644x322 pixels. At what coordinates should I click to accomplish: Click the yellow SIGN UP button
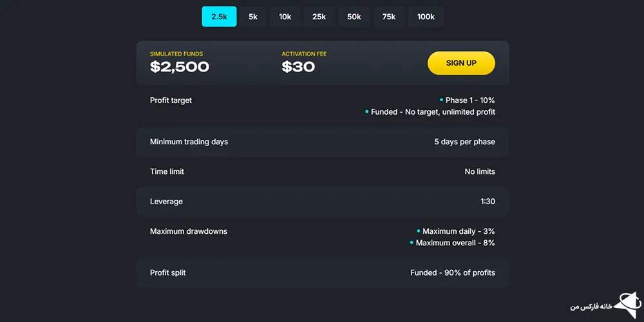click(461, 63)
